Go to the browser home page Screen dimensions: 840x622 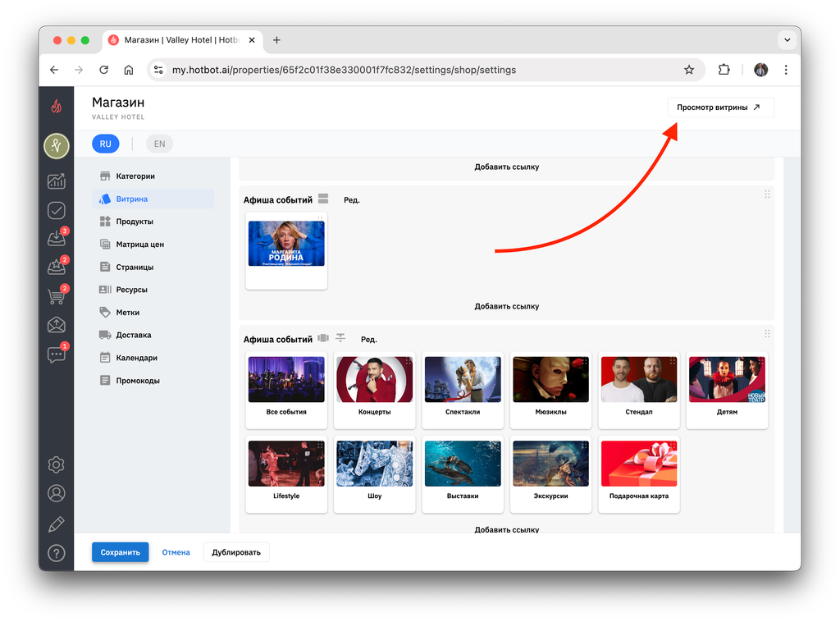click(x=129, y=70)
